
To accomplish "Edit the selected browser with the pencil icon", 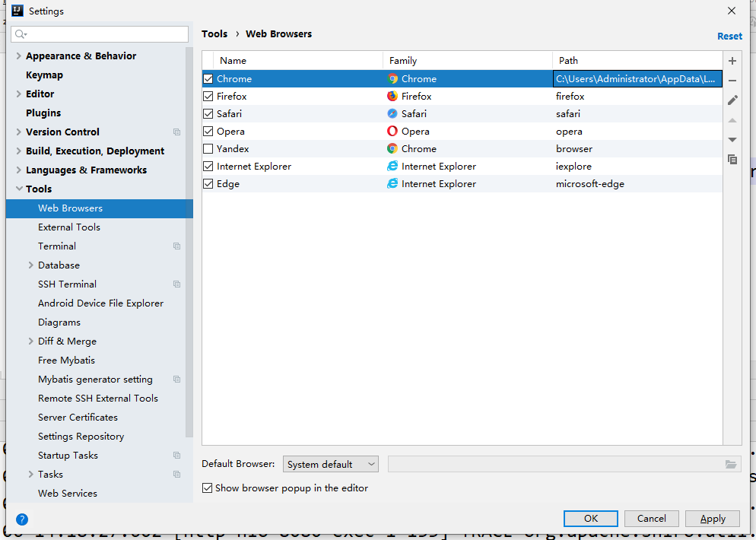I will tap(732, 100).
